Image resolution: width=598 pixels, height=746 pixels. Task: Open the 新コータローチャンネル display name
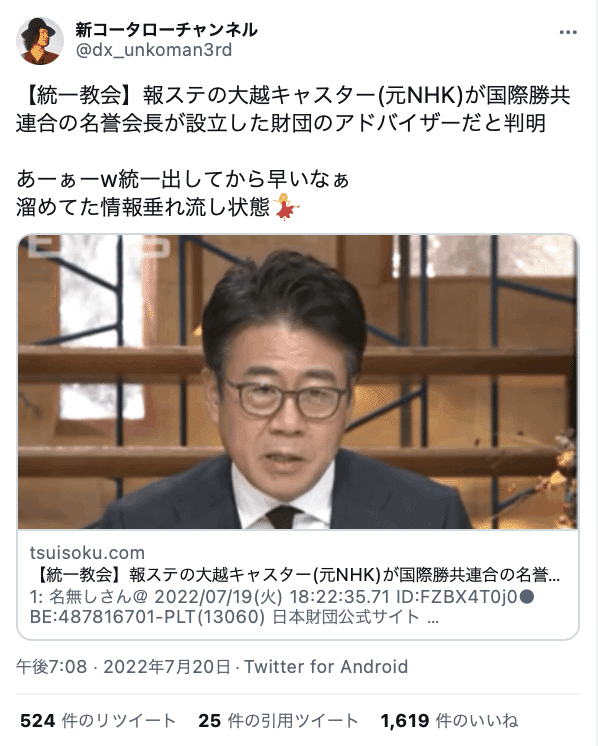[167, 29]
